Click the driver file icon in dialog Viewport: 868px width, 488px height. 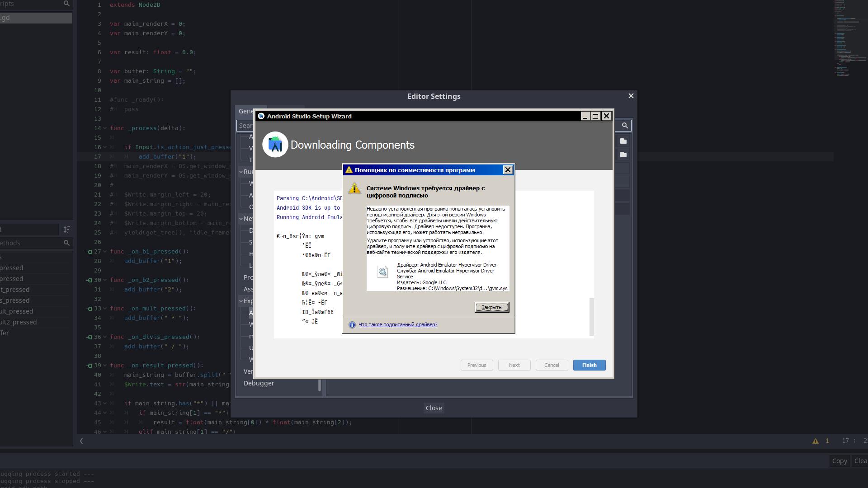382,272
